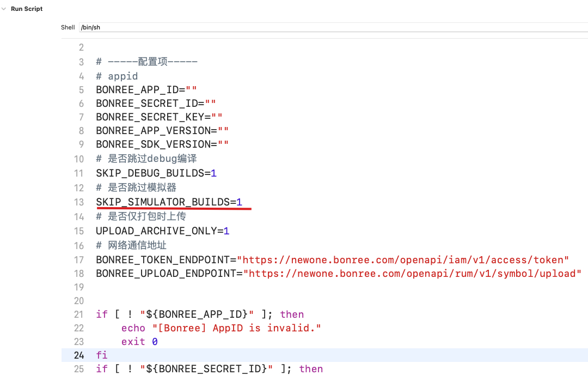This screenshot has height=375, width=588.
Task: Click the if BONREE_APP_ID check on line 21
Action: (x=200, y=314)
